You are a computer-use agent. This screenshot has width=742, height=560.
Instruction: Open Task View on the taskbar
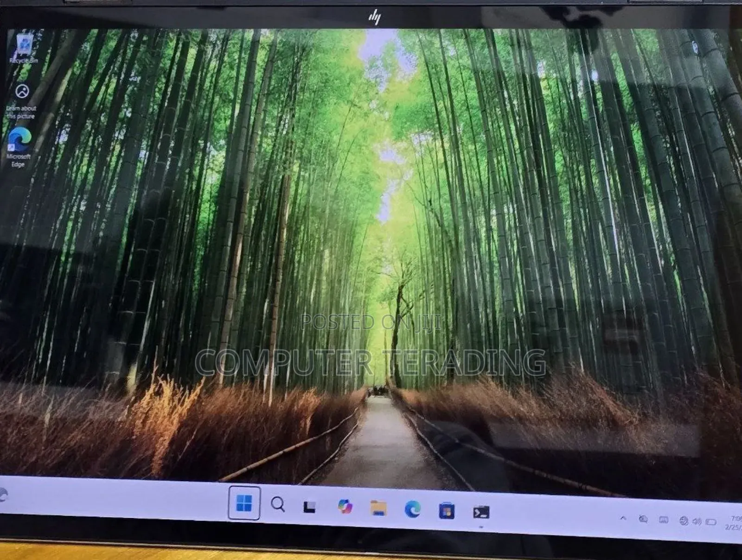click(310, 507)
